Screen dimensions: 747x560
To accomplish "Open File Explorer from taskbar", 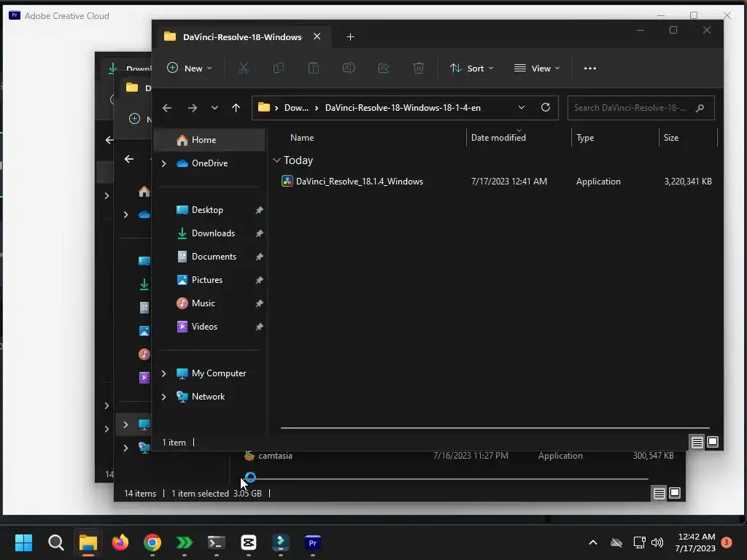I will (x=88, y=542).
